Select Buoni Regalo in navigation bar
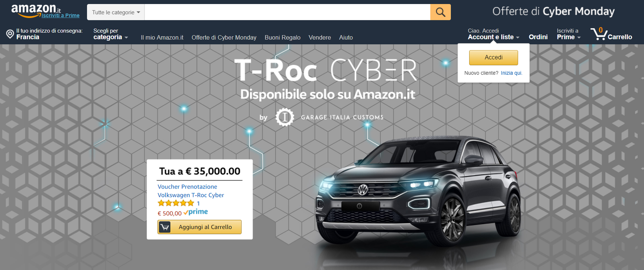 pos(283,37)
